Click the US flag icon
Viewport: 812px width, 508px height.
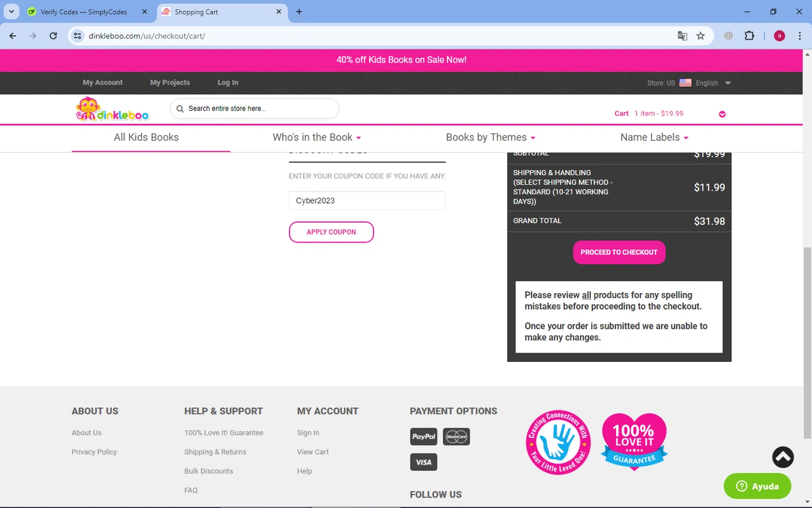click(x=685, y=83)
